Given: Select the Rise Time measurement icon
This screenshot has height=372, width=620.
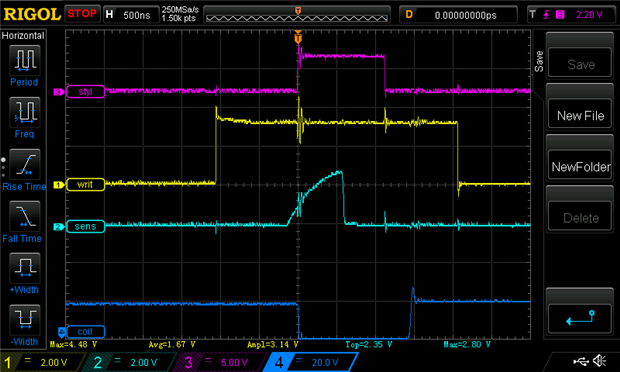Looking at the screenshot, I should coord(25,164).
